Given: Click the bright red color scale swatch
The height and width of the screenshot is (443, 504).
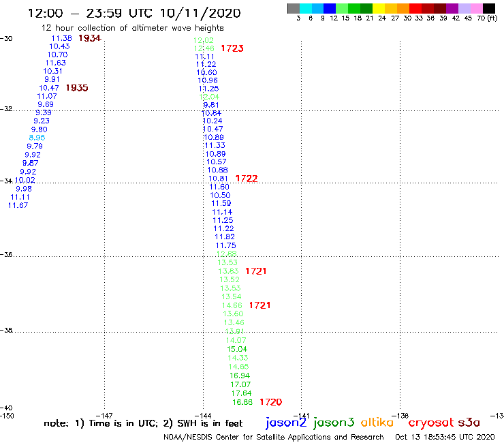Looking at the screenshot, I should 415,8.
